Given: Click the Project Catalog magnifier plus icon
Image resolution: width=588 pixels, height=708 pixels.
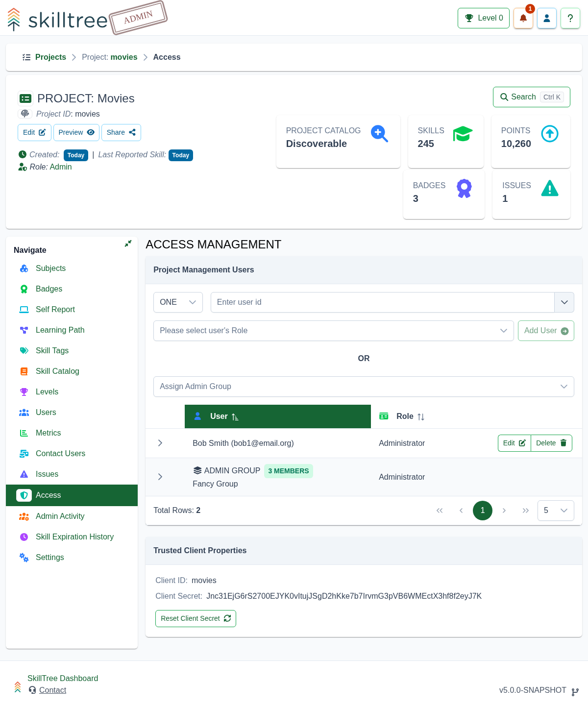Looking at the screenshot, I should click(379, 133).
